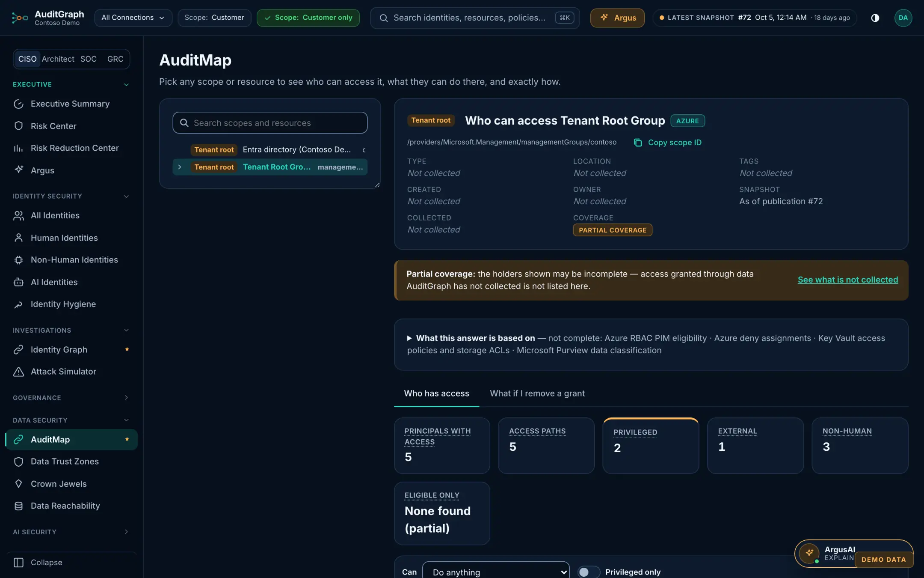Switch to GRC persona tab
The height and width of the screenshot is (578, 924).
(x=115, y=59)
